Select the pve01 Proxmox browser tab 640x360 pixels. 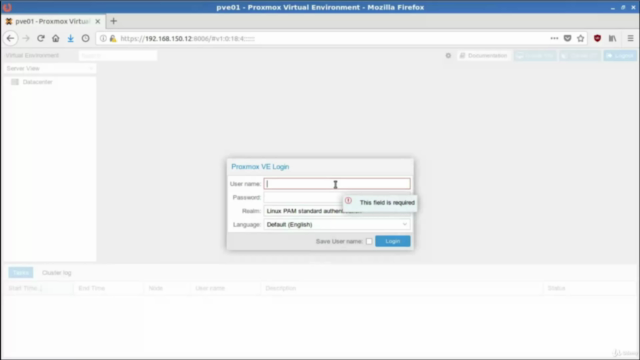click(52, 21)
